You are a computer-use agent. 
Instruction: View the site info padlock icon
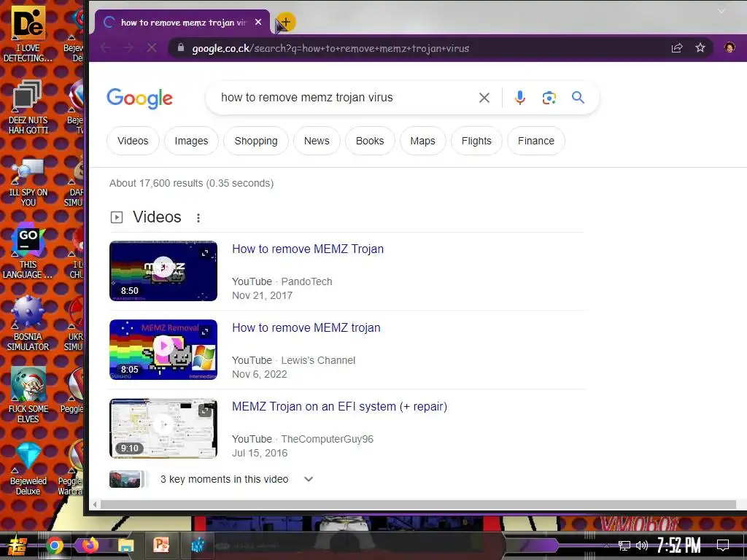click(x=181, y=47)
